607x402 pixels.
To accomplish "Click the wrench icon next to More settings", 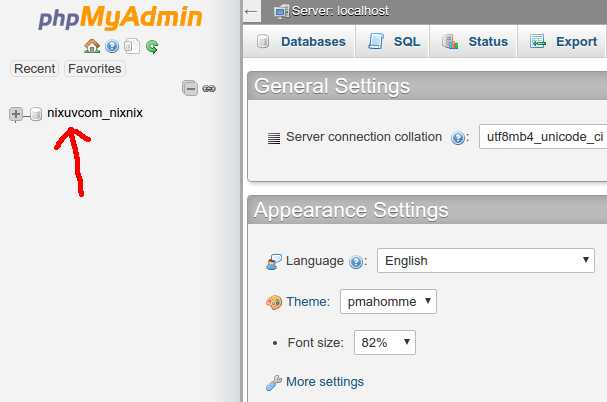I will pos(274,383).
